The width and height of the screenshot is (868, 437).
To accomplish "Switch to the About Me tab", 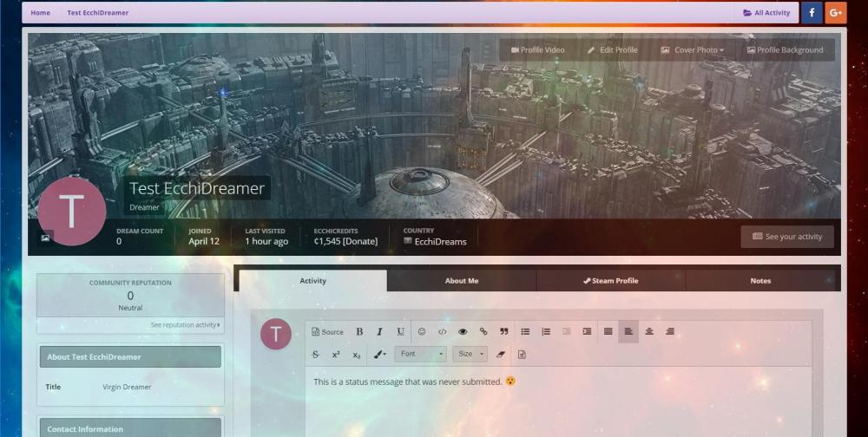I will coord(462,280).
